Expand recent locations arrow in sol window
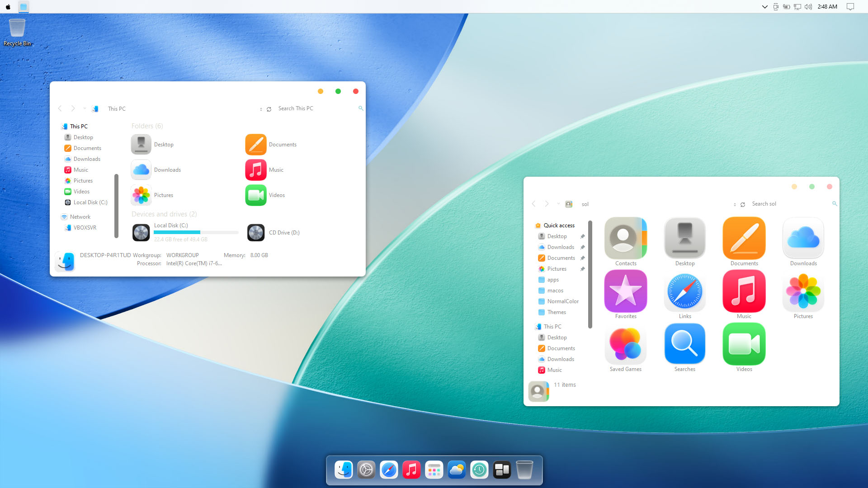 tap(558, 204)
